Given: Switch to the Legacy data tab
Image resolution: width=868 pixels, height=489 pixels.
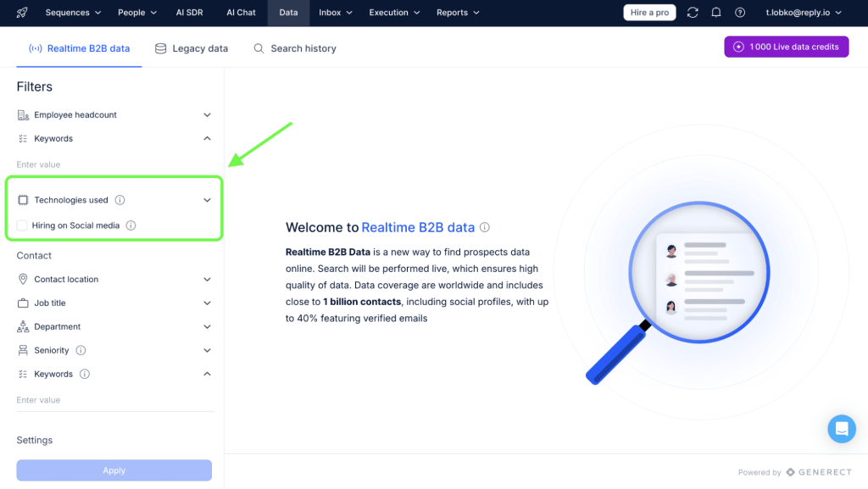Looking at the screenshot, I should click(x=192, y=48).
